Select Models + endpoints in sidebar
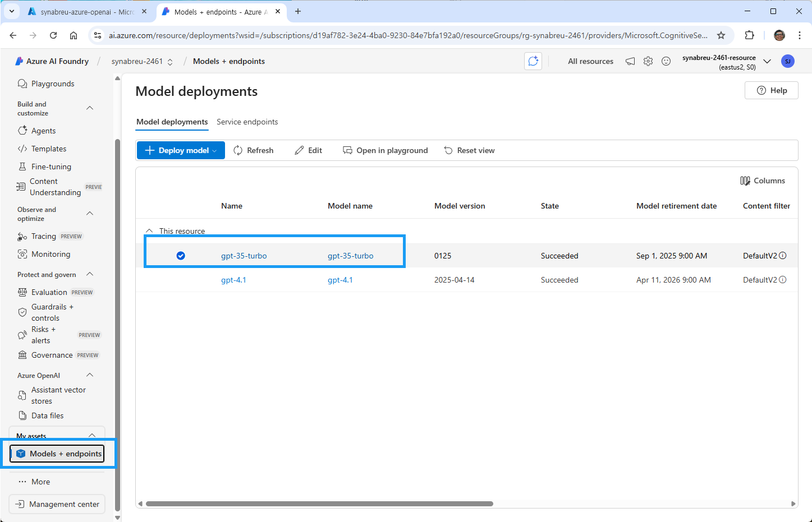Screen dimensions: 812x522 tap(58, 454)
